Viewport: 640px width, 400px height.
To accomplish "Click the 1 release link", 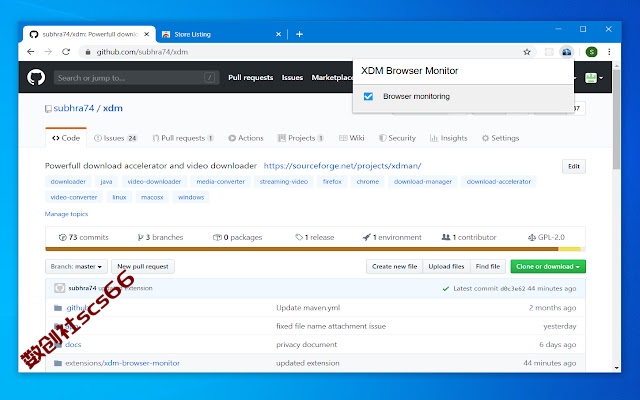I will click(315, 237).
